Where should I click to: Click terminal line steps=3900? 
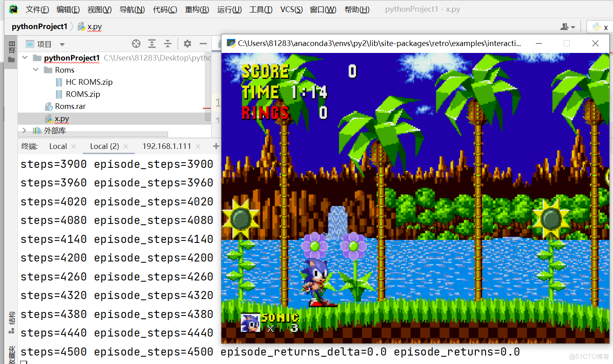pyautogui.click(x=117, y=164)
